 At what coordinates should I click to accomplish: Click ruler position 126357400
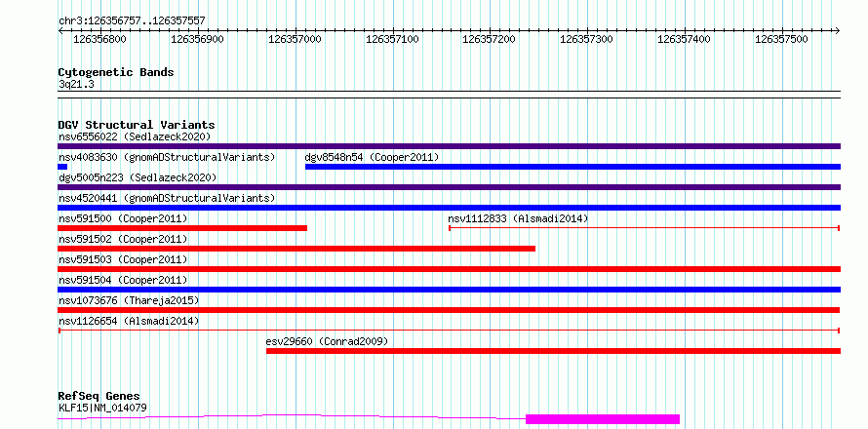click(x=684, y=39)
